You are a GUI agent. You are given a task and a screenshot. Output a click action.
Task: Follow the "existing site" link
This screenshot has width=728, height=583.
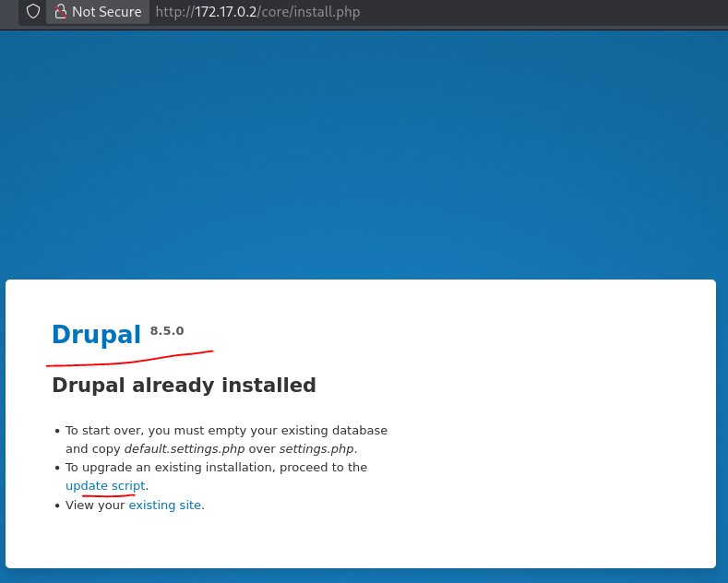coord(165,506)
